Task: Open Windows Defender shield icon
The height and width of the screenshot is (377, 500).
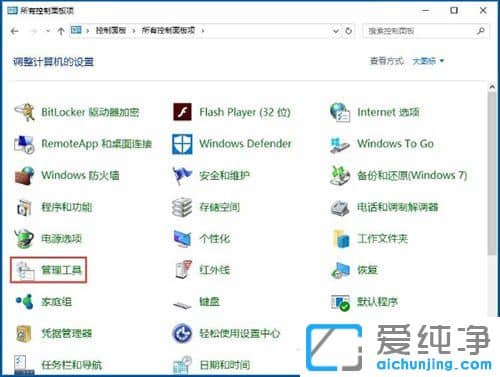Action: click(x=182, y=144)
